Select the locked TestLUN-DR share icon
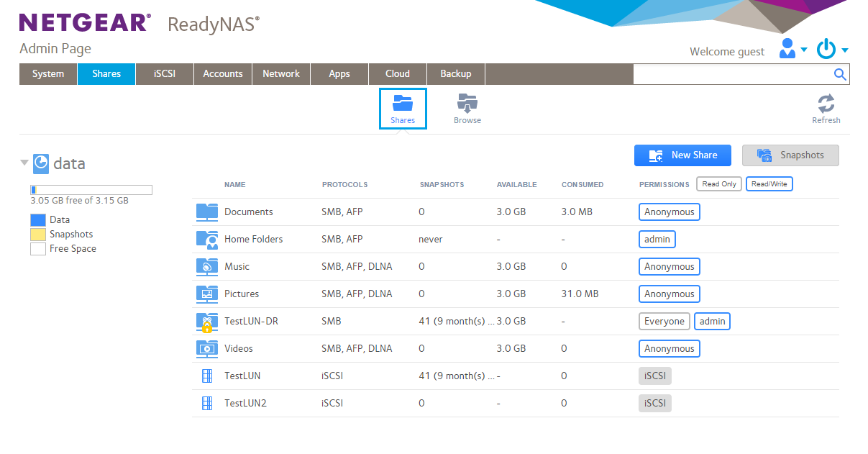The image size is (868, 454). 207,322
